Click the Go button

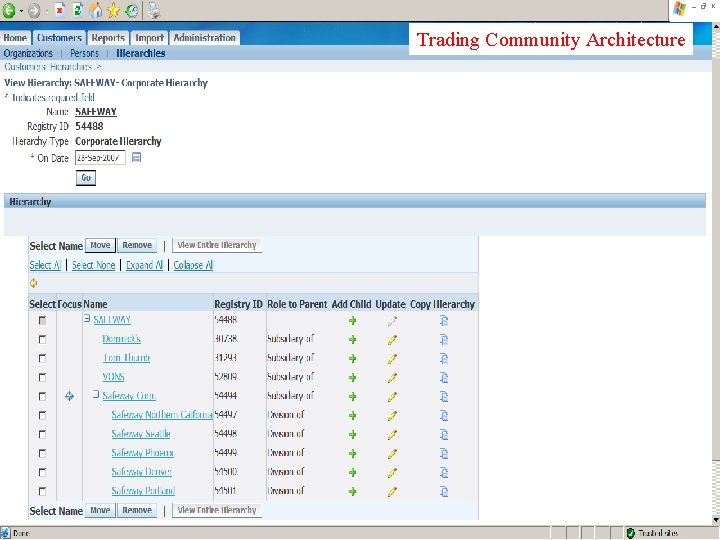86,178
